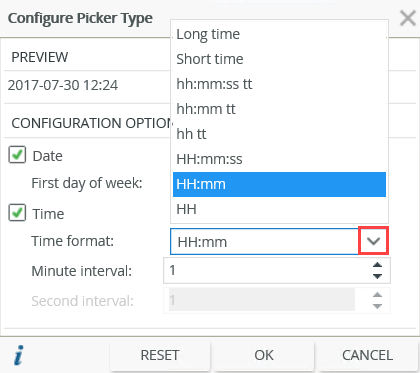
Task: Uncheck the Time checkbox
Action: 17,212
